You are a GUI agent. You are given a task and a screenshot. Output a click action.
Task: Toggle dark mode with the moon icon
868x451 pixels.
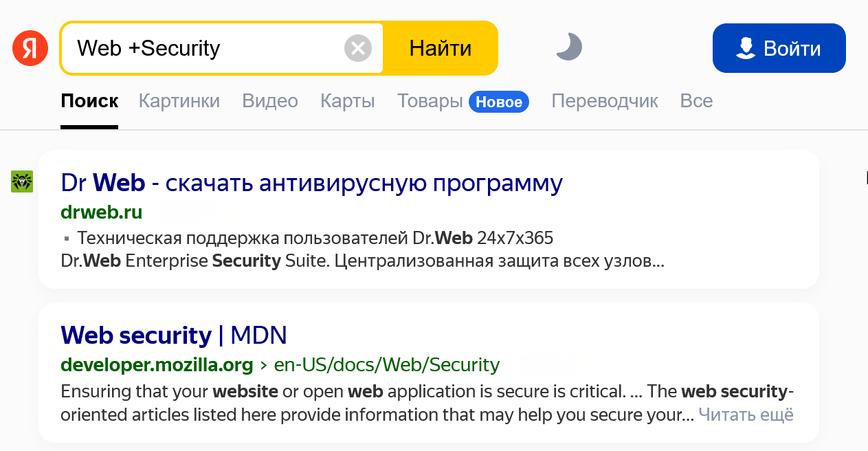tap(568, 48)
